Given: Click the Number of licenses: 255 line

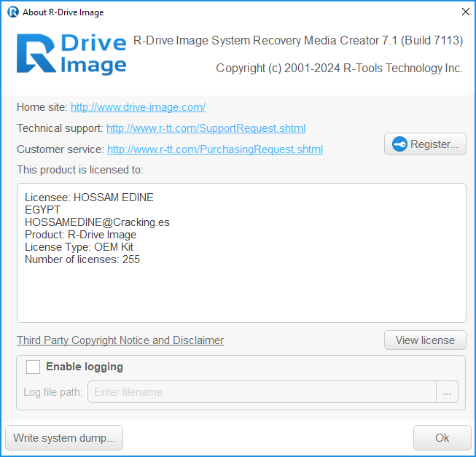Looking at the screenshot, I should coord(82,259).
